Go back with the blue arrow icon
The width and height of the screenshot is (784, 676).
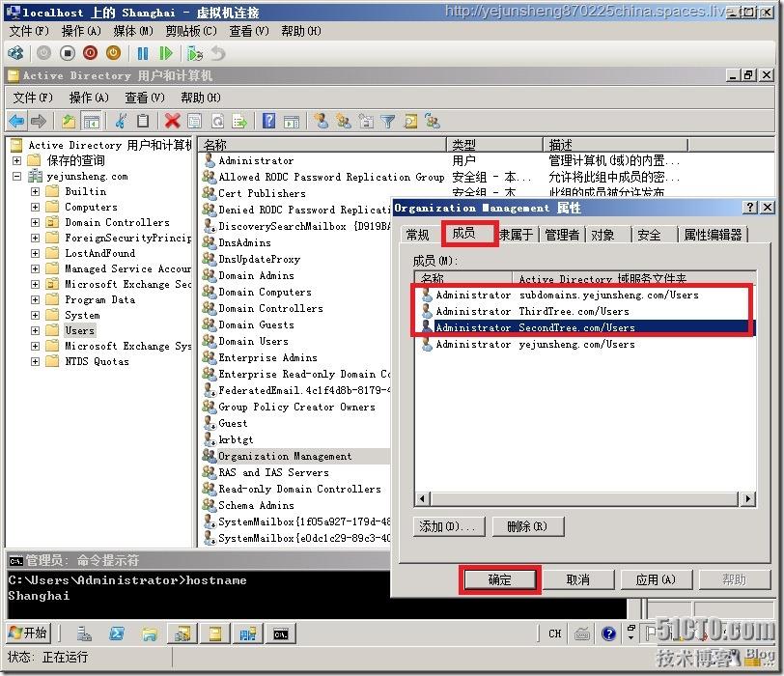click(x=16, y=121)
